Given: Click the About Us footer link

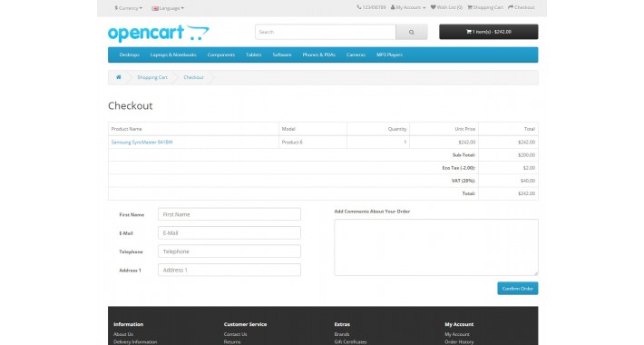Looking at the screenshot, I should coord(123,334).
